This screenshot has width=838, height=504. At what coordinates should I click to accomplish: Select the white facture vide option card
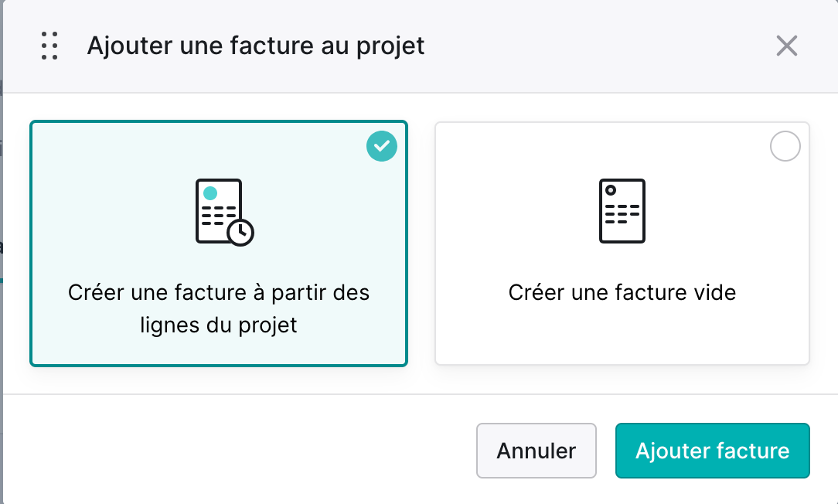(x=622, y=243)
